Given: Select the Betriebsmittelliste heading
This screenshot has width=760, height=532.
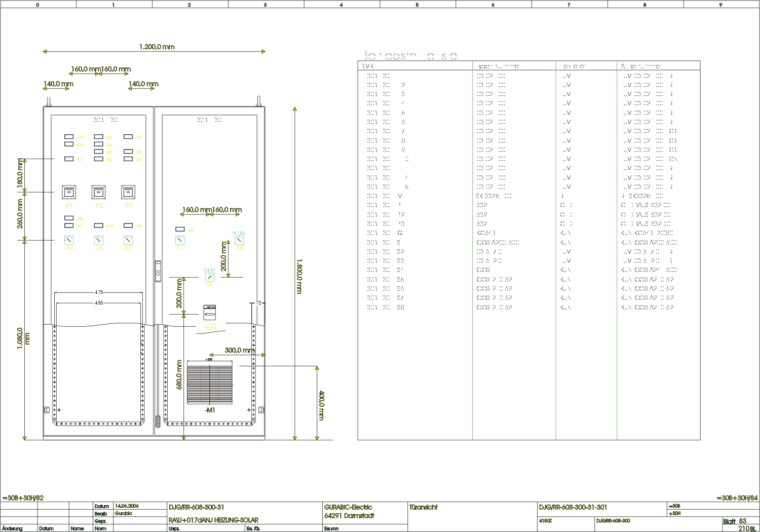Looking at the screenshot, I should pos(409,55).
